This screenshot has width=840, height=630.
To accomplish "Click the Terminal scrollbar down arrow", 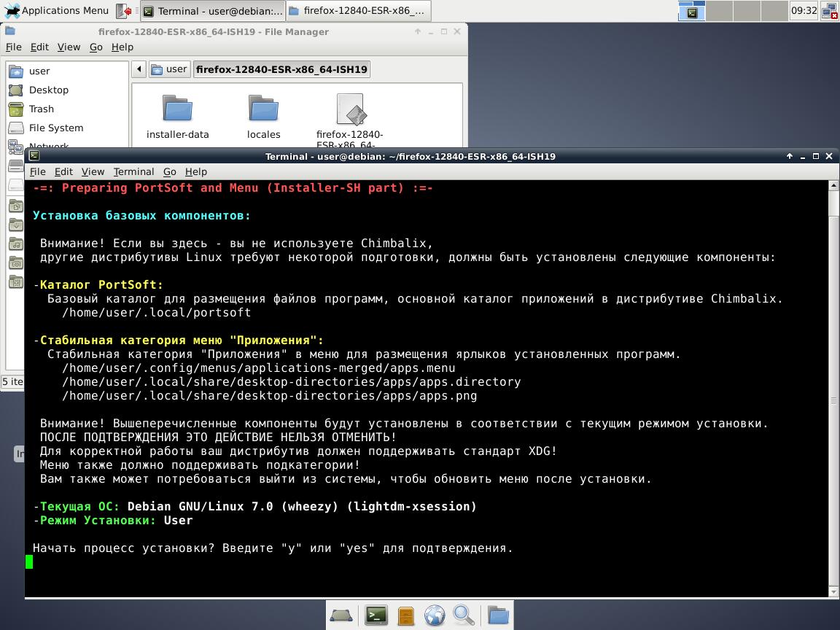I will click(x=833, y=592).
